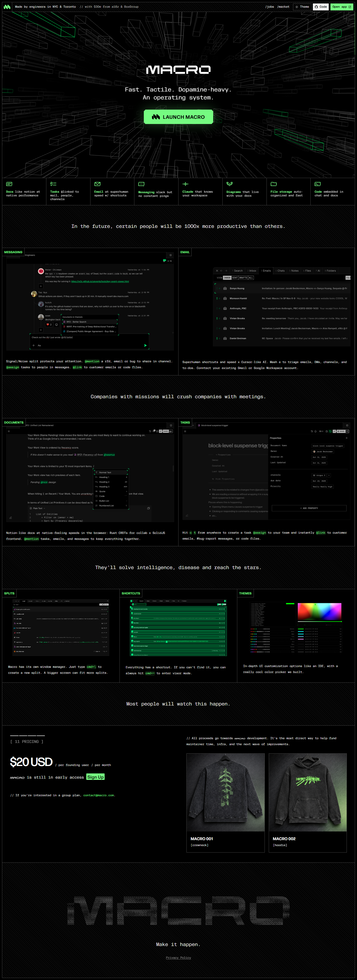Screen dimensions: 357x980
Task: Click the Messaging chat feature icon
Action: click(141, 184)
